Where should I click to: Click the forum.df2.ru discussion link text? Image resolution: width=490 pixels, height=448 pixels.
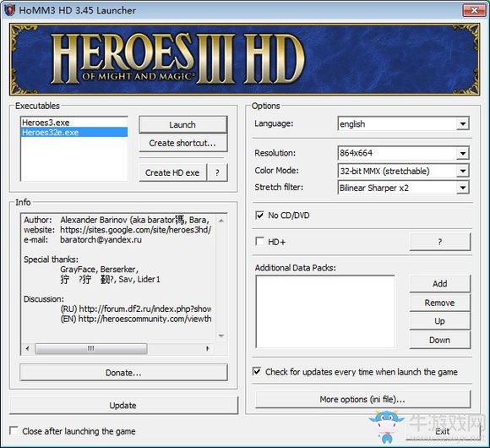(145, 309)
